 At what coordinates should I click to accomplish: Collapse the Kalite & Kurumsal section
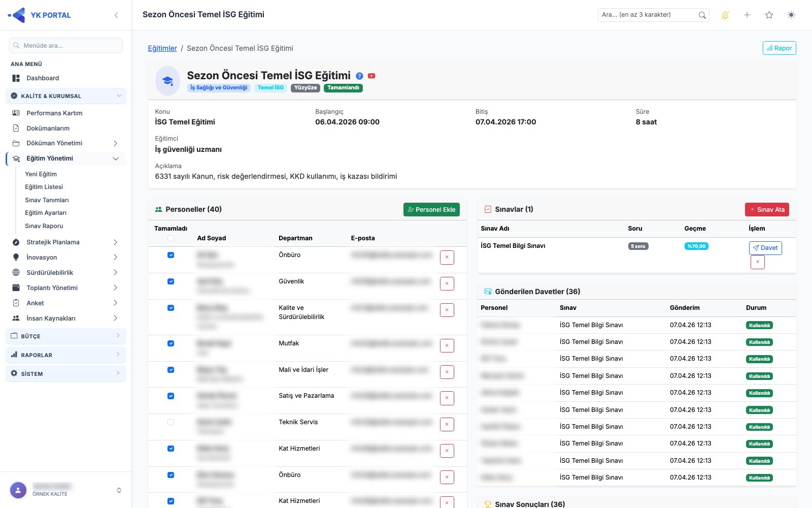click(66, 96)
